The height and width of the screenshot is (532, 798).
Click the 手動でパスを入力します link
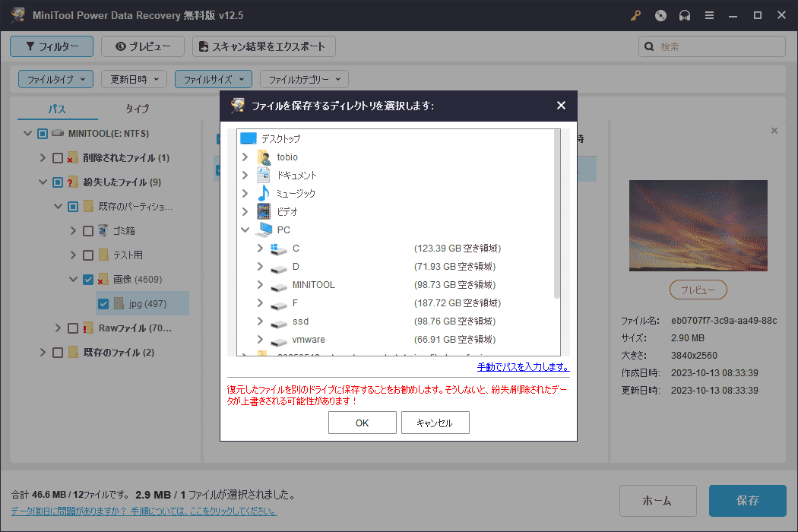coord(523,366)
